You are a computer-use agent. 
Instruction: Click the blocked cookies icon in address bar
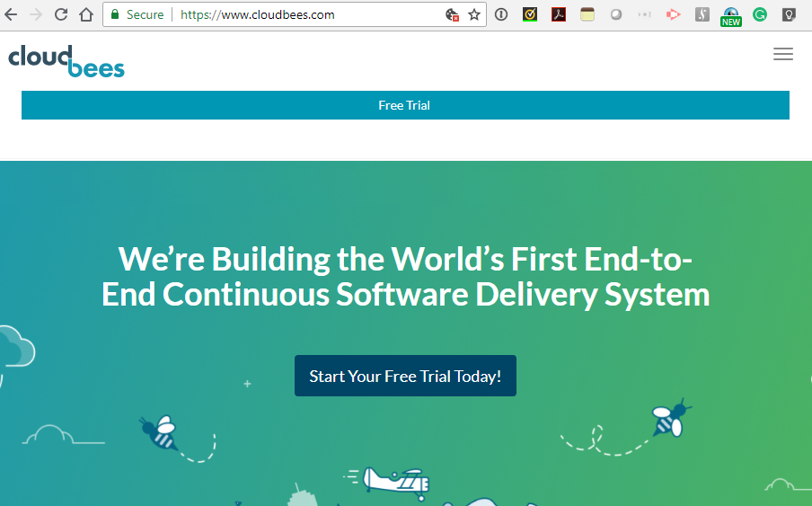(452, 15)
